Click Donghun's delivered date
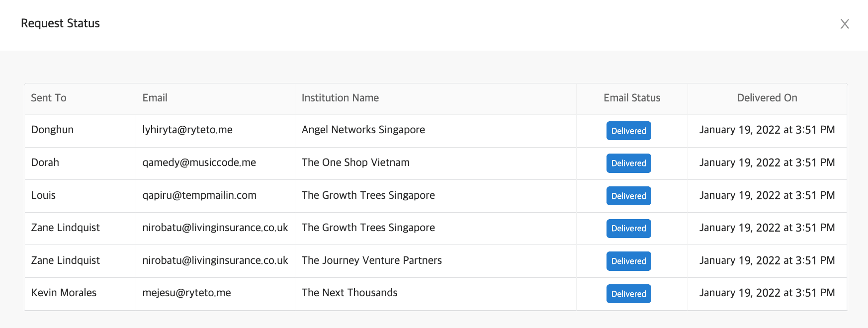The width and height of the screenshot is (868, 328). click(x=767, y=130)
